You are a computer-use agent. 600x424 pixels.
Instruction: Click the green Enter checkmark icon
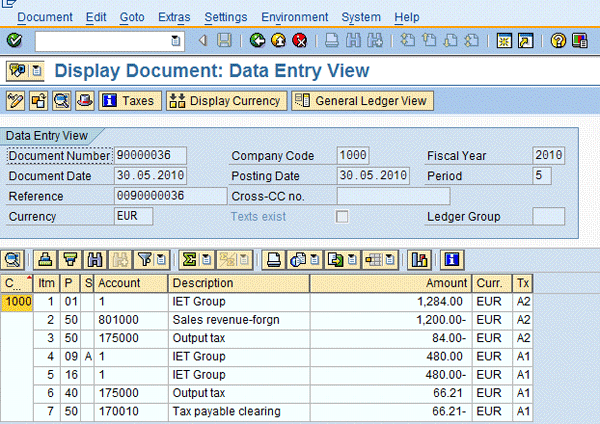[x=14, y=40]
